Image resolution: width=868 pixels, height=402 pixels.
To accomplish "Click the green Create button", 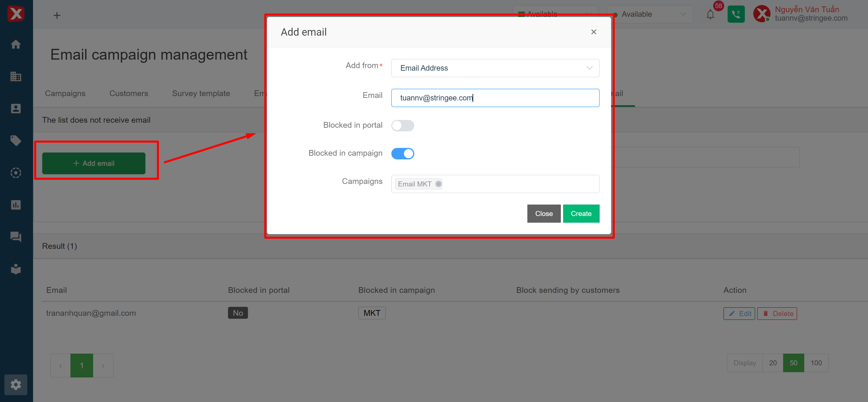I will point(581,214).
